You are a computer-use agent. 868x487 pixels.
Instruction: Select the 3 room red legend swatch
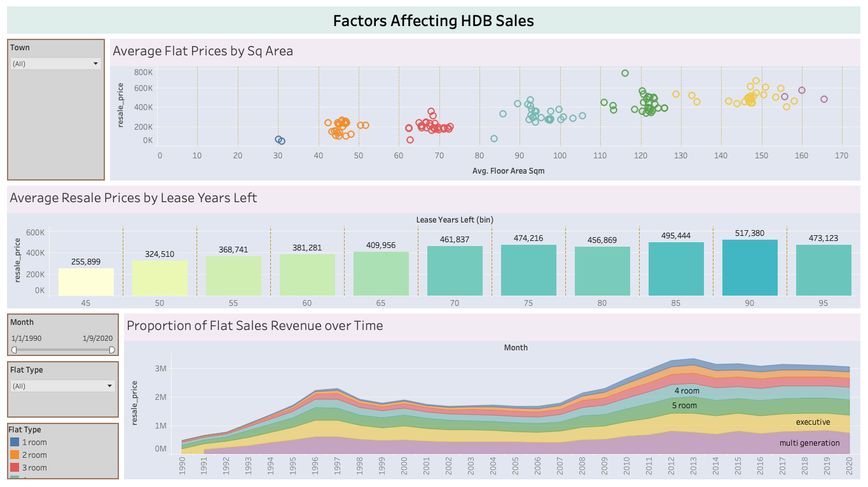coord(15,468)
